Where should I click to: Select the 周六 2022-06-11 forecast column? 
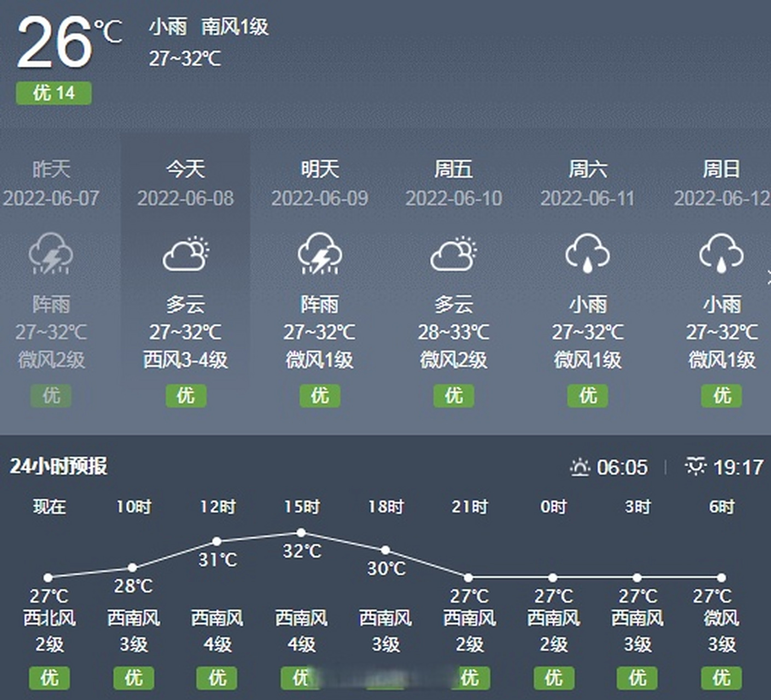click(588, 282)
